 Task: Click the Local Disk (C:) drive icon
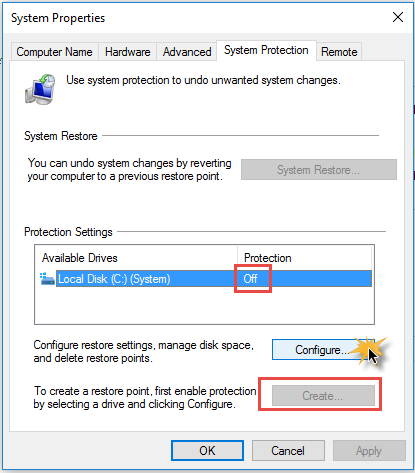[47, 279]
